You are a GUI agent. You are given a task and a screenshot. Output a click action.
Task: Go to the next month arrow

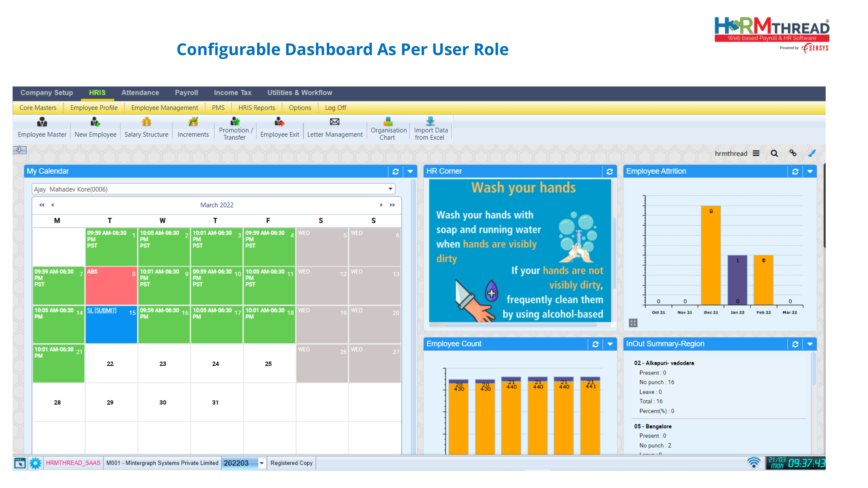click(381, 205)
